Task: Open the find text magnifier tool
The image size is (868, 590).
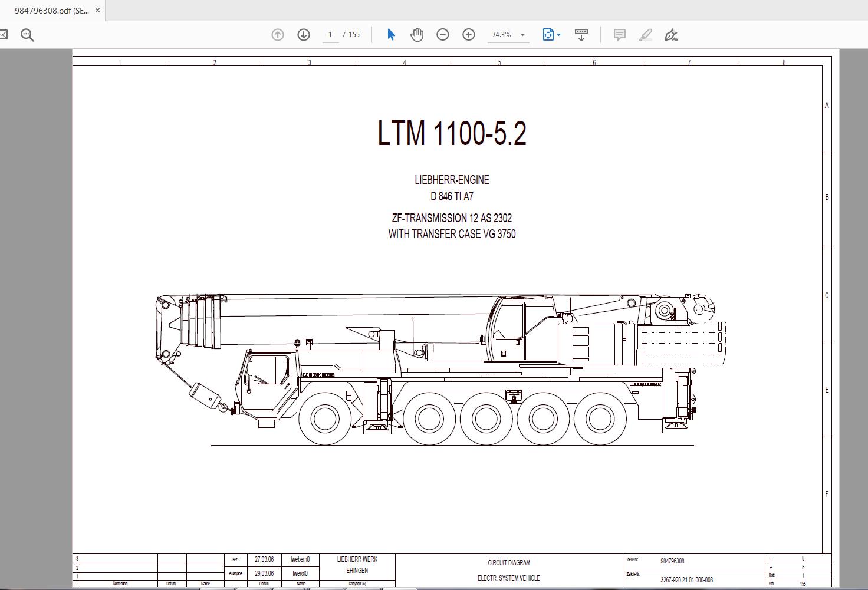Action: (x=27, y=35)
